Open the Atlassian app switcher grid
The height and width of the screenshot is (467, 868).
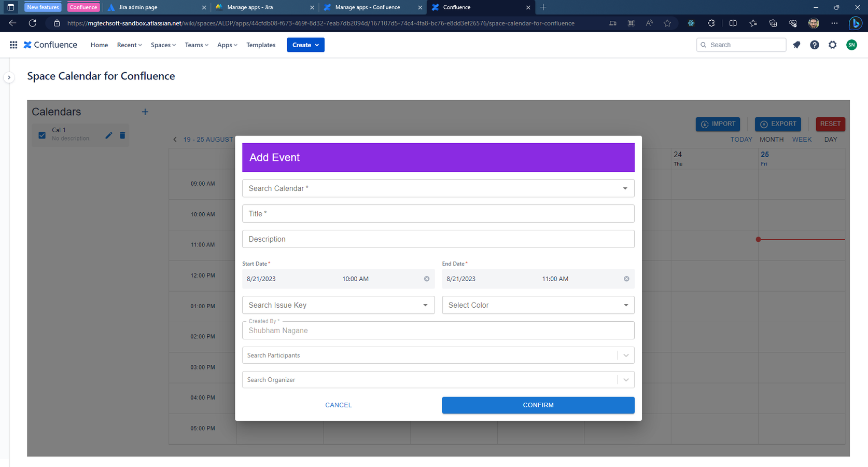coord(13,45)
